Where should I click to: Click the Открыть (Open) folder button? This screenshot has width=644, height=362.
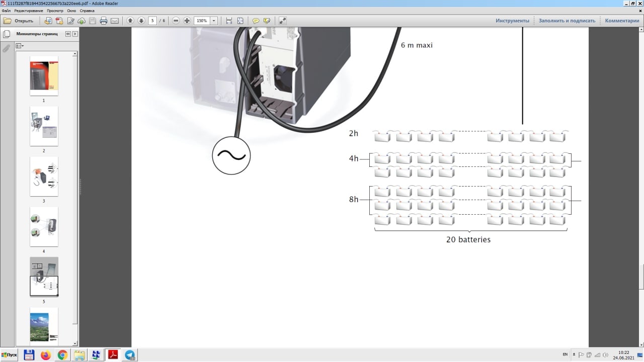coord(19,21)
